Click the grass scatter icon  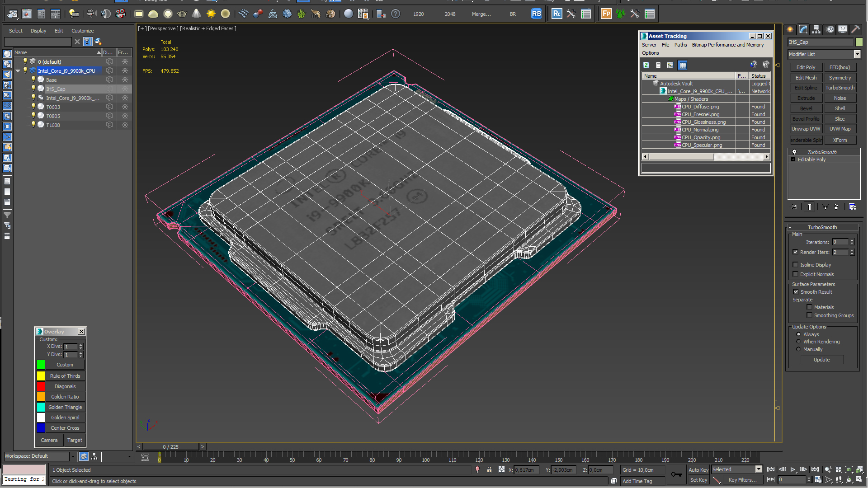(302, 14)
